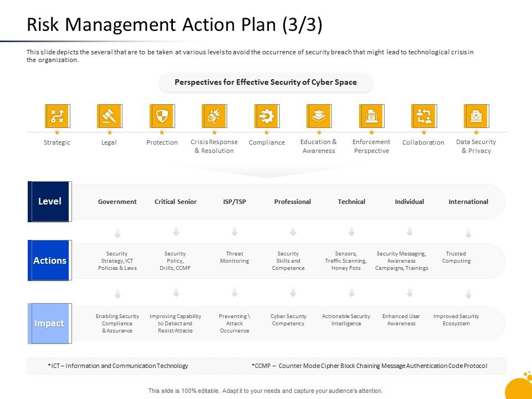Click the Collaboration label text
Screen dimensions: 532x399
coord(423,142)
